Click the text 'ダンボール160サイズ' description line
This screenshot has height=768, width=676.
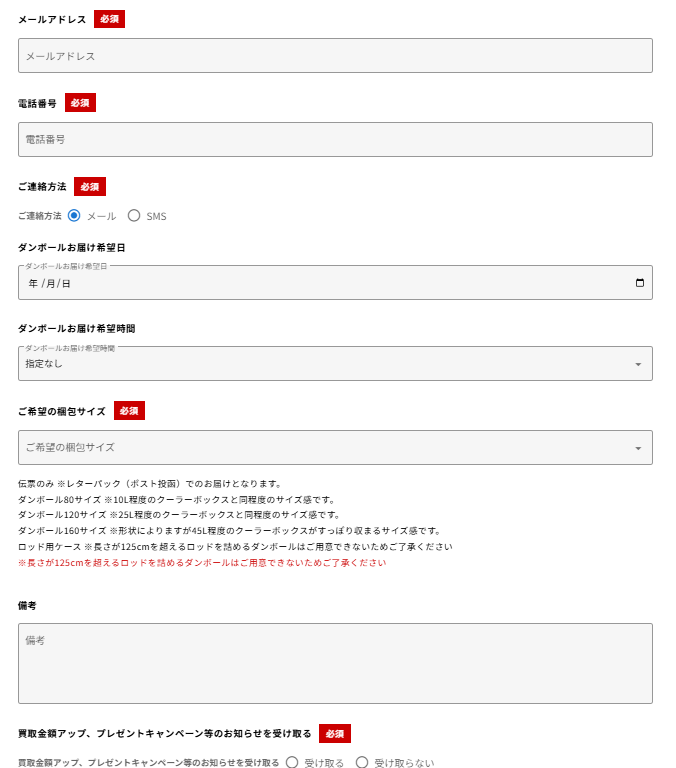230,530
